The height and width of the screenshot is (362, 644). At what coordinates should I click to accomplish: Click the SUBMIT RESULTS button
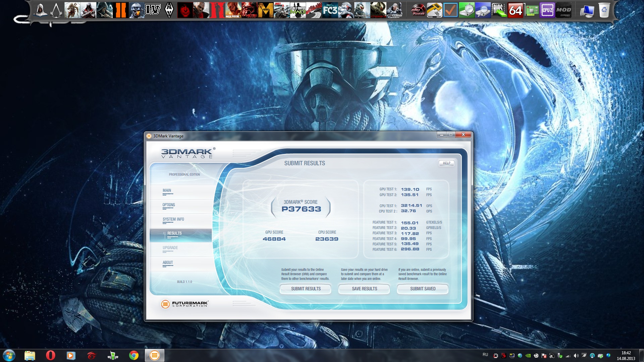306,289
